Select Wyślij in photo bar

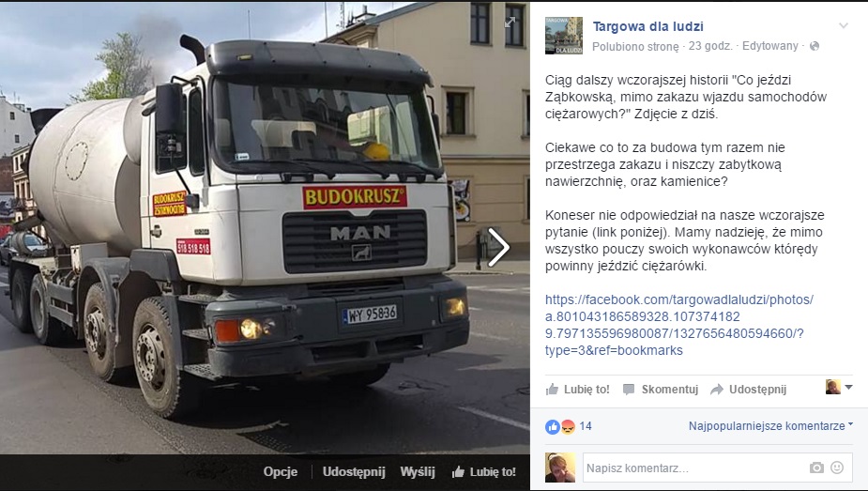click(x=418, y=472)
